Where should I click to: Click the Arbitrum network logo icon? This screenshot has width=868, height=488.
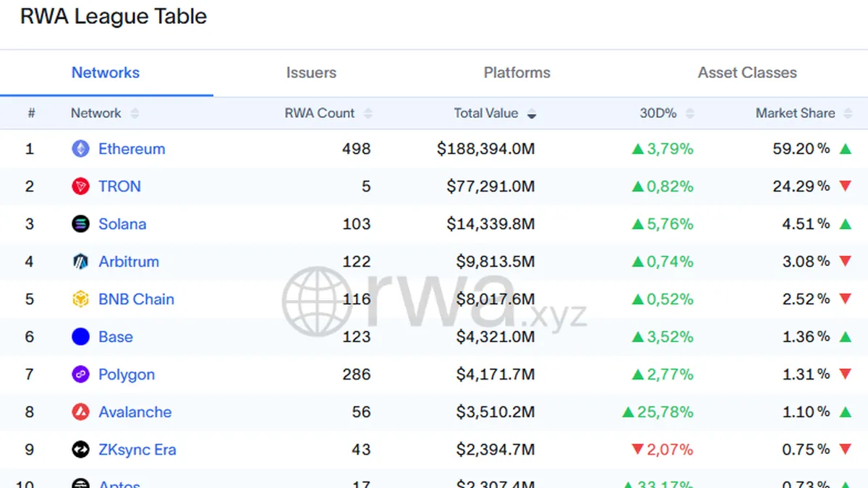click(x=80, y=262)
